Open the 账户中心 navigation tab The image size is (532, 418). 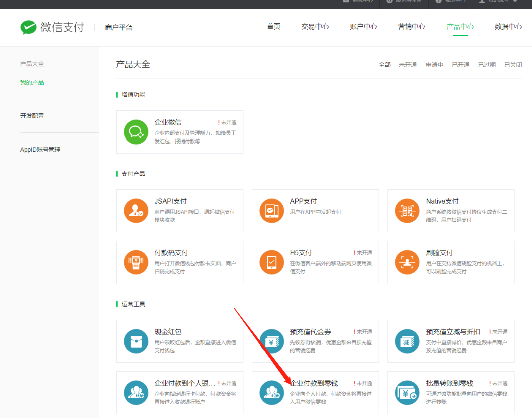pos(363,27)
